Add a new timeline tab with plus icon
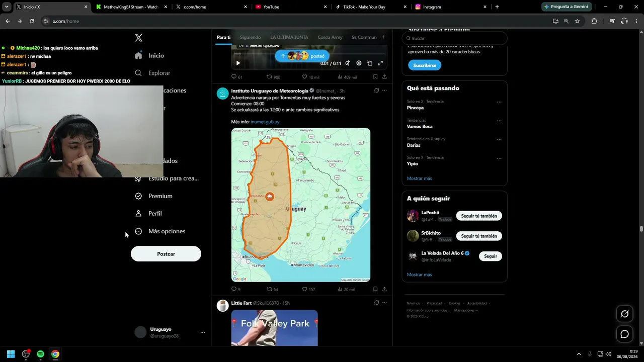This screenshot has height=362, width=644. click(x=383, y=37)
